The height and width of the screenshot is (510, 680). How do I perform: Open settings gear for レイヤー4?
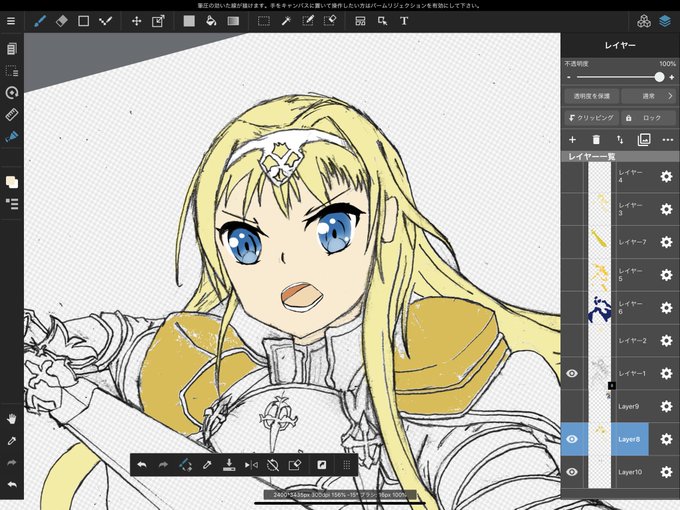[666, 177]
